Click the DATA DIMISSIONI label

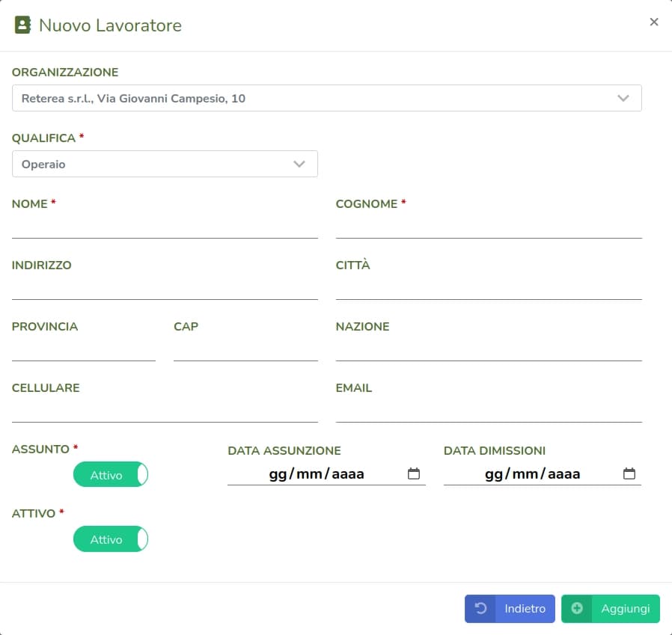(x=495, y=450)
